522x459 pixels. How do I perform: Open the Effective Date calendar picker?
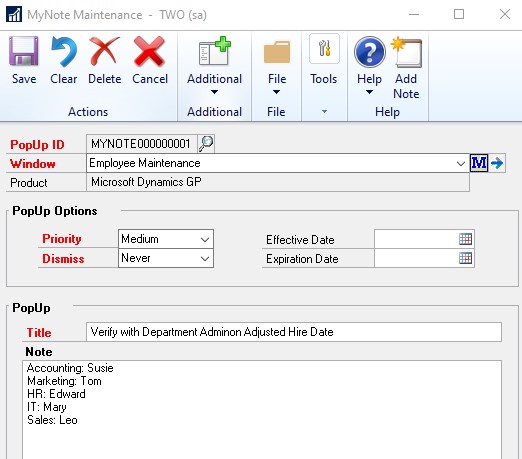pos(465,239)
